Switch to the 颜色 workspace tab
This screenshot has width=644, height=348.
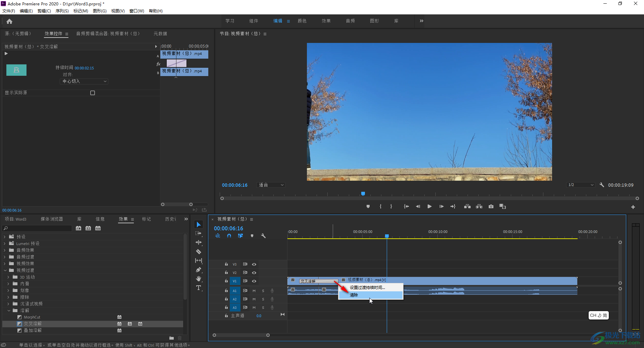tap(302, 21)
